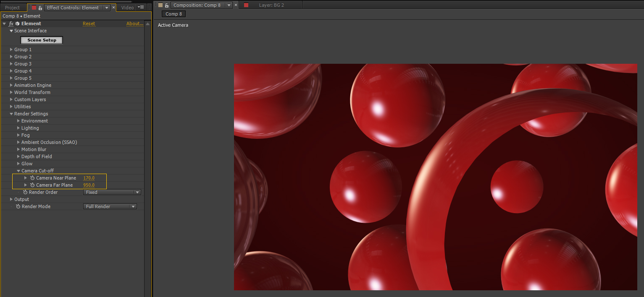Click the Element effect cube icon
644x297 pixels.
coord(18,24)
